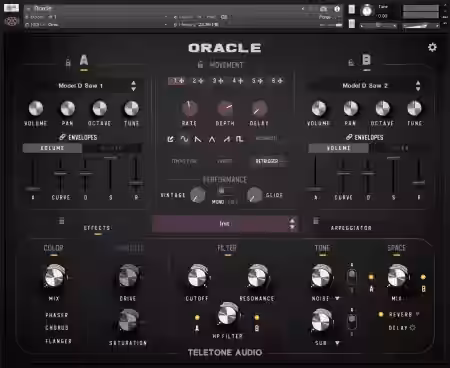Toggle HP Filter for layer A

tap(197, 317)
